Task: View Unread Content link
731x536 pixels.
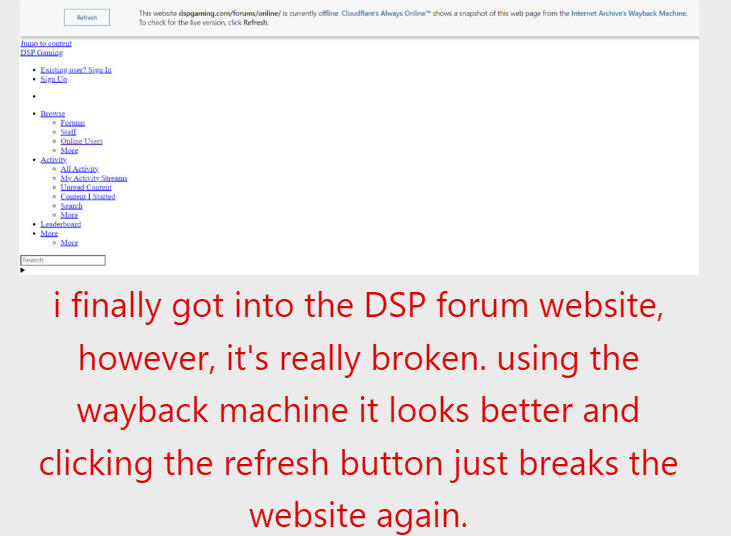Action: [86, 187]
